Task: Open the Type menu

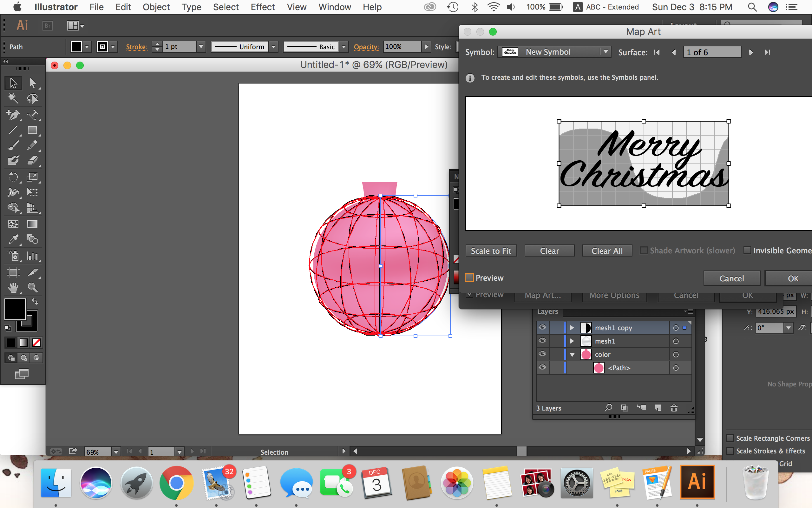Action: coord(191,7)
